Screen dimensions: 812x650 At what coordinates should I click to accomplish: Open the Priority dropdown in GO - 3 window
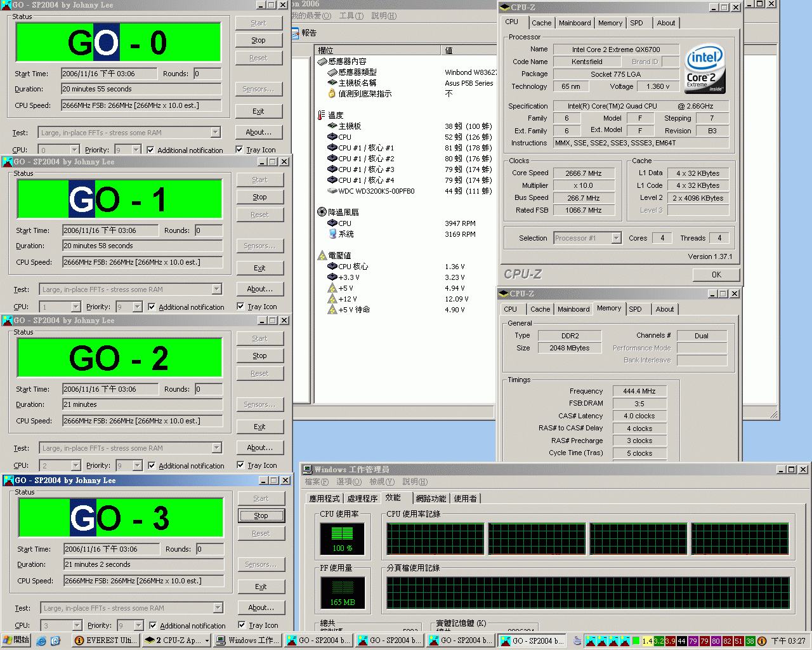(139, 626)
